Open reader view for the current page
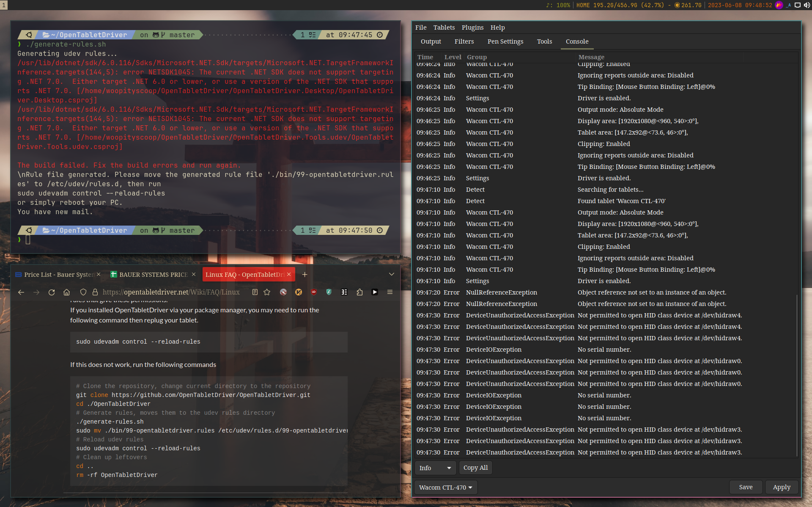This screenshot has height=507, width=812. pos(255,292)
